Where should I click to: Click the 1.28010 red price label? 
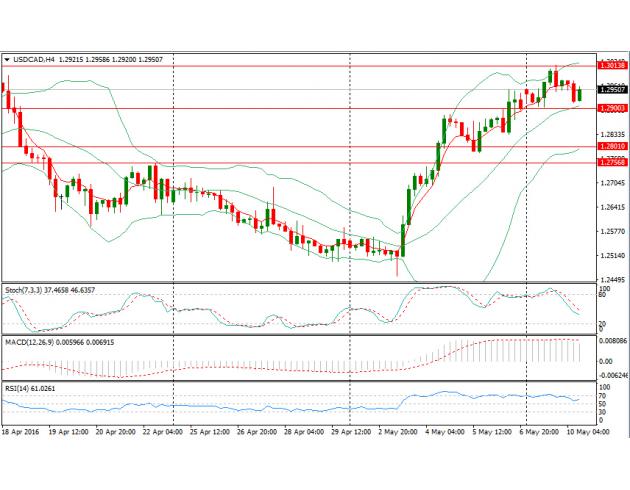point(612,147)
